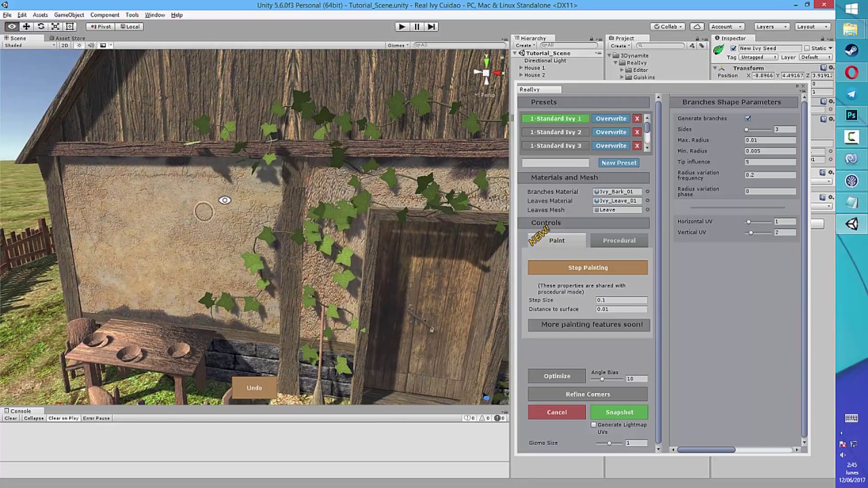Open Photoshop from the taskbar
868x488 pixels.
pyautogui.click(x=852, y=116)
